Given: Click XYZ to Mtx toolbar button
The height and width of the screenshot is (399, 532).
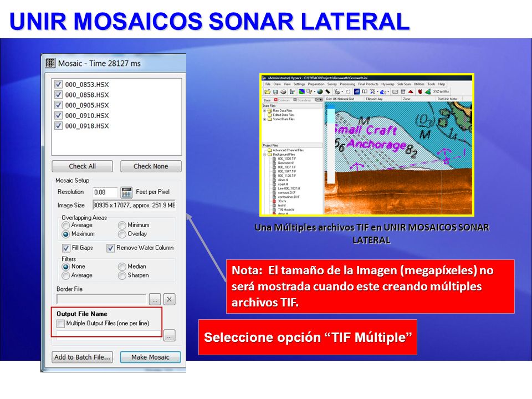Looking at the screenshot, I should (441, 91).
